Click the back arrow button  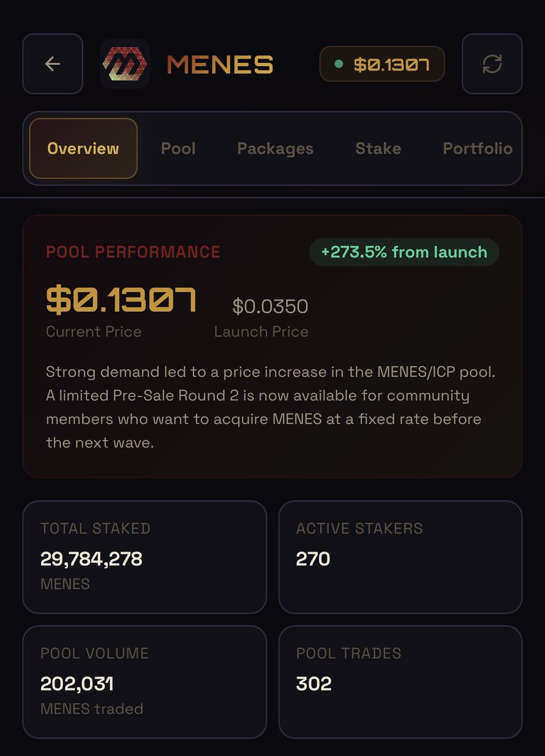pyautogui.click(x=52, y=64)
